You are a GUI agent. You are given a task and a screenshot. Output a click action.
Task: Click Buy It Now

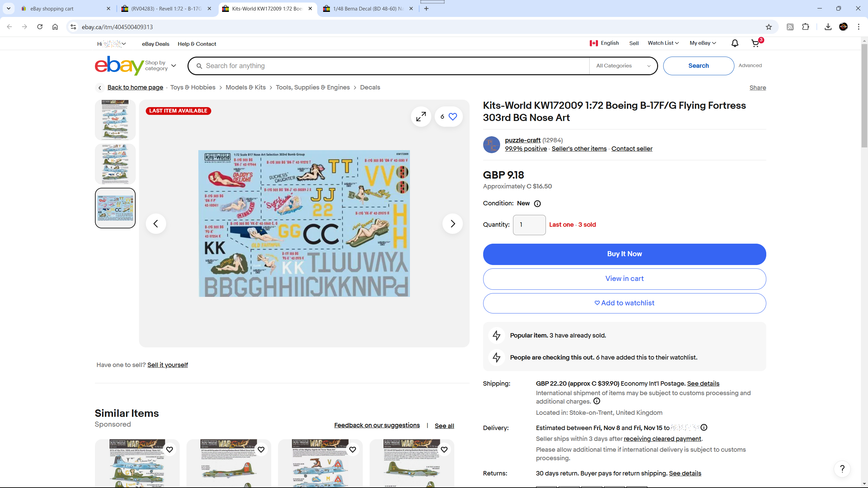click(x=624, y=254)
